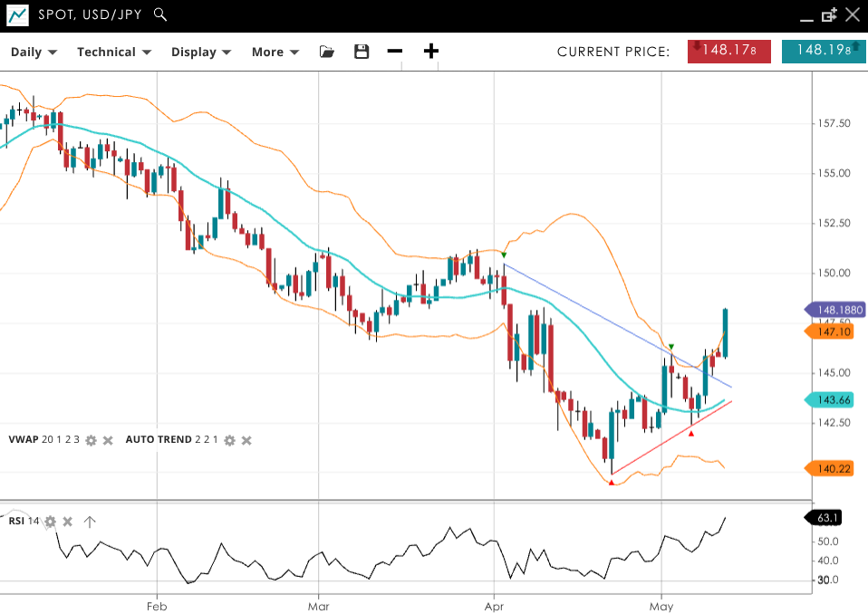Open the Display options dropdown
This screenshot has width=868, height=614.
tap(201, 52)
